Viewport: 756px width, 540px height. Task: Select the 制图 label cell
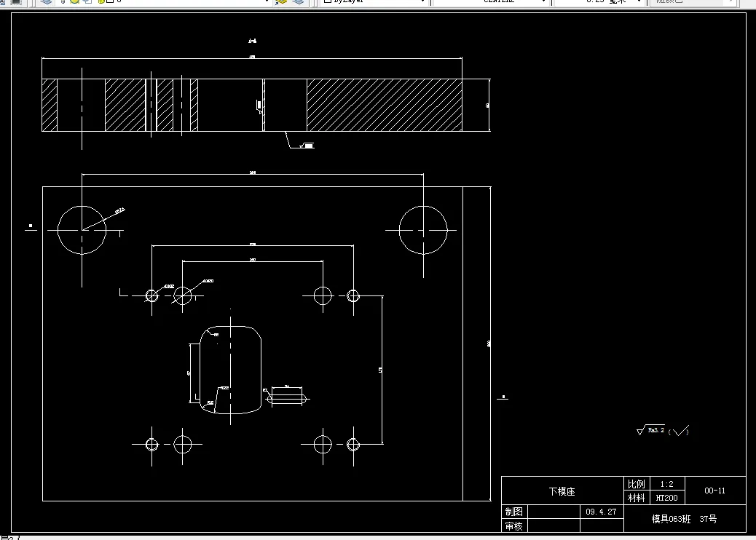point(514,512)
